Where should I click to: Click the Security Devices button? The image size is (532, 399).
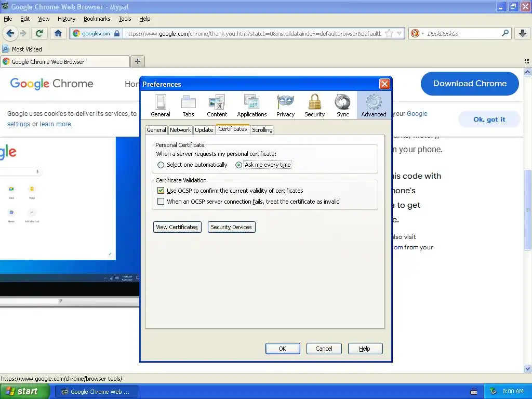click(x=231, y=227)
